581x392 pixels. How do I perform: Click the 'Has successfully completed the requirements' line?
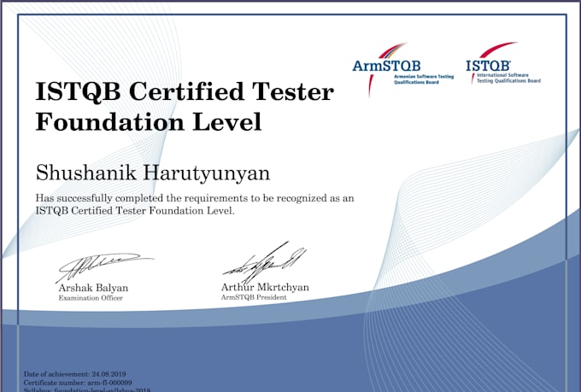coord(195,198)
